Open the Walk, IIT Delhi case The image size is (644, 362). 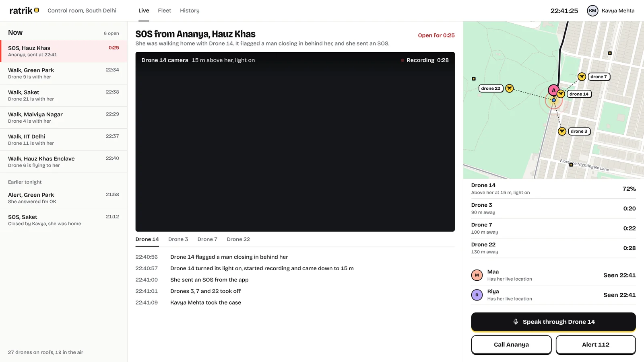tap(64, 140)
